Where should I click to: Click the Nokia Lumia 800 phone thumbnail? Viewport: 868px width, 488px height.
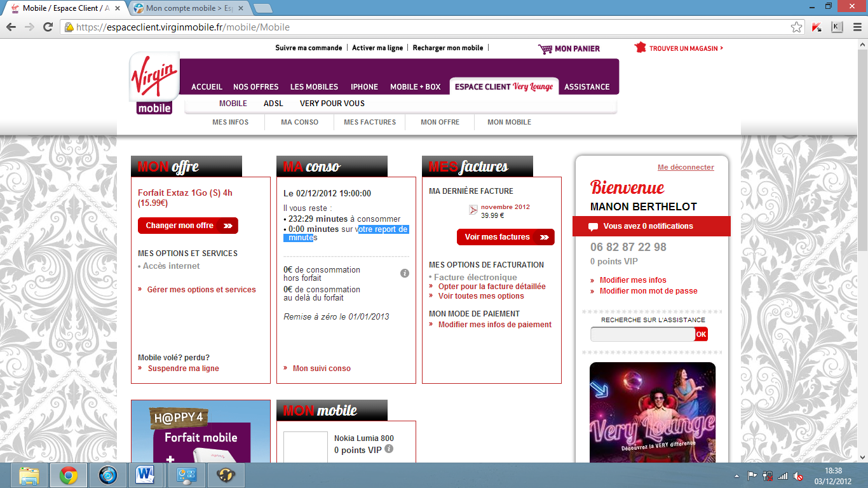pyautogui.click(x=305, y=447)
